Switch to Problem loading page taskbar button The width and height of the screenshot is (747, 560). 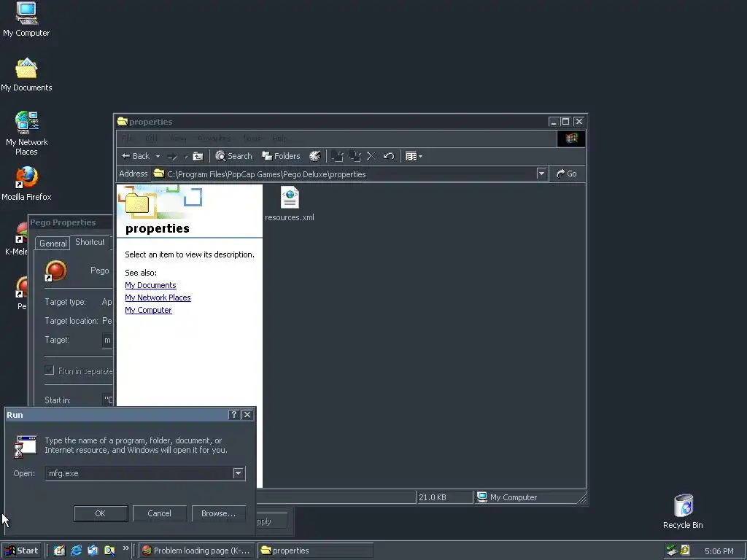click(197, 551)
